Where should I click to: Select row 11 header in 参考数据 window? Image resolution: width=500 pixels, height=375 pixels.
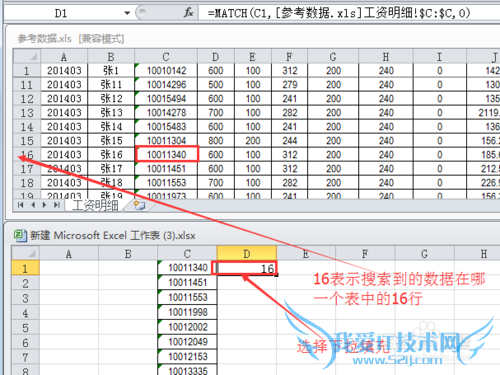click(x=27, y=85)
